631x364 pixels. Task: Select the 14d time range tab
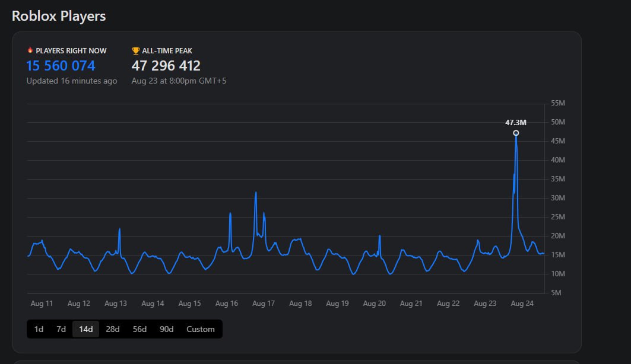point(85,329)
